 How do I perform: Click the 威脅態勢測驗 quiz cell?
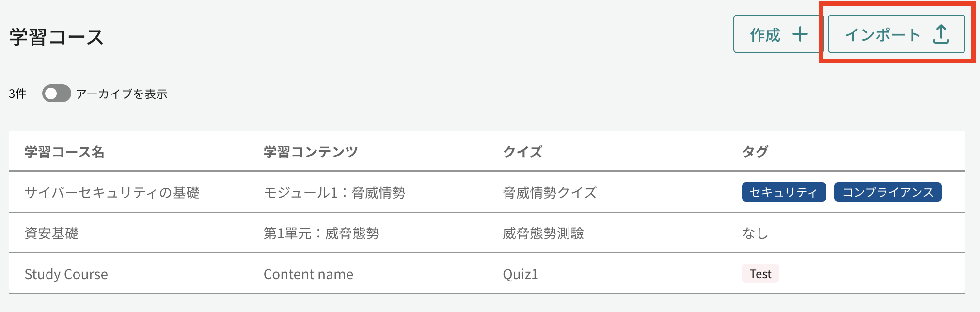tap(543, 234)
